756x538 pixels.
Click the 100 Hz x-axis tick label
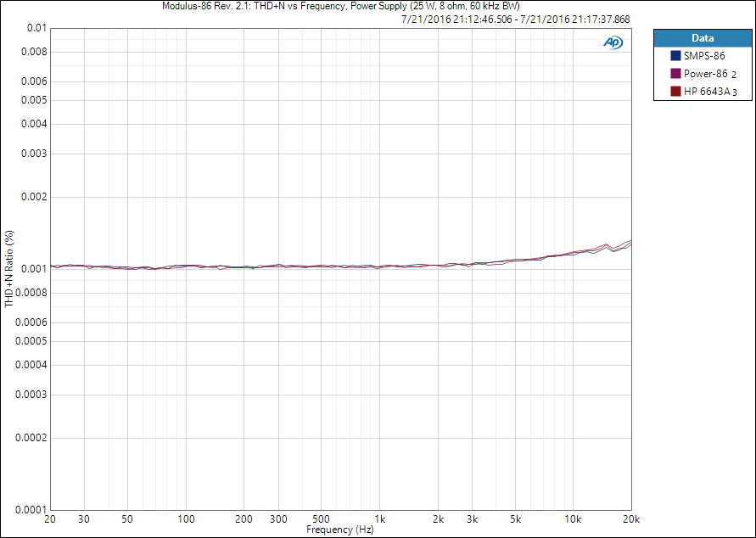point(186,519)
